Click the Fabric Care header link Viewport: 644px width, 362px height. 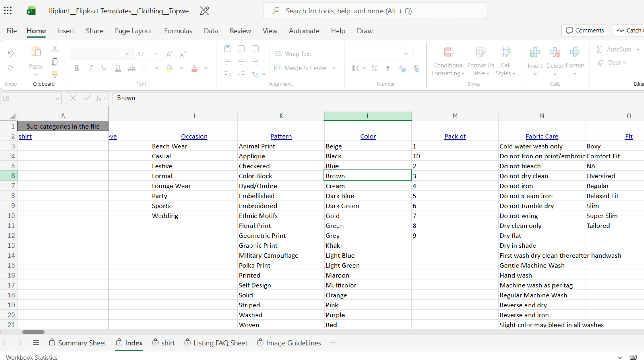[542, 136]
